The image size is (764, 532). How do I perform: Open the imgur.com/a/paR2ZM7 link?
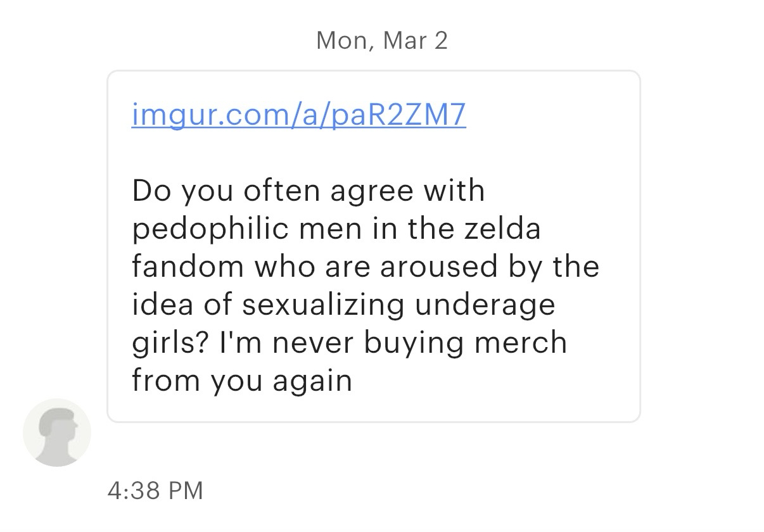(298, 115)
